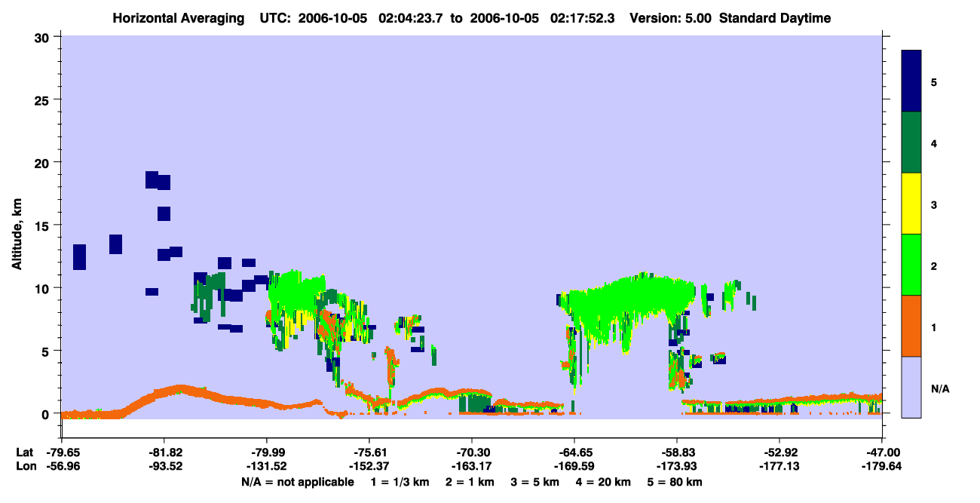Click the latitude value -58.83

click(677, 452)
